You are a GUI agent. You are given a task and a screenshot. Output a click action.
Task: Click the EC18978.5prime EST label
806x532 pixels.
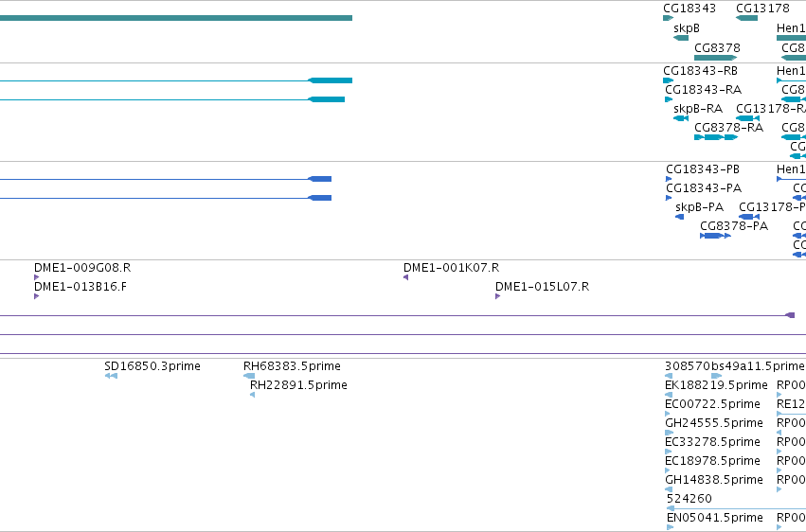712,461
